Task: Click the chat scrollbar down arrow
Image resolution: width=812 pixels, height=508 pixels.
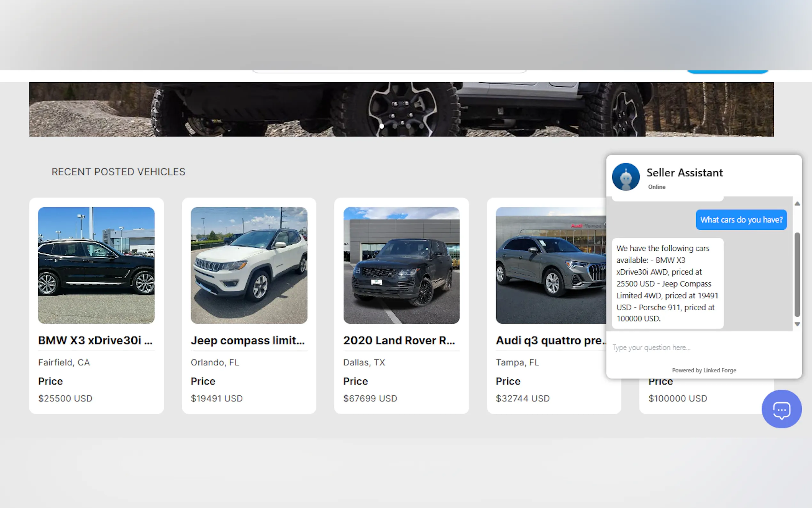Action: point(797,324)
